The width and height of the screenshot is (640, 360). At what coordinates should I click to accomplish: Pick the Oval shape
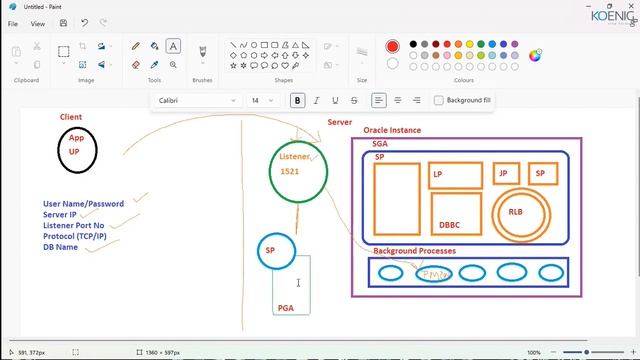pos(254,45)
